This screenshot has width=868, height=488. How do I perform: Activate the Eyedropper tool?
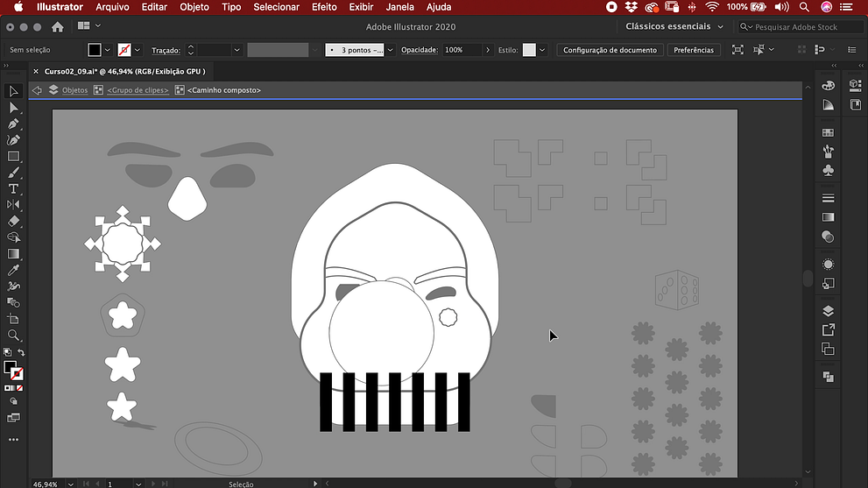[x=13, y=270]
